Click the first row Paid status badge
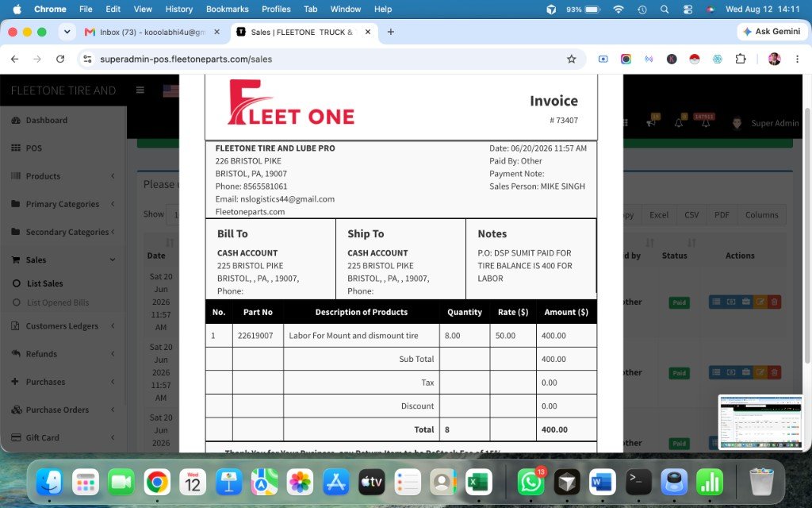 (x=679, y=302)
